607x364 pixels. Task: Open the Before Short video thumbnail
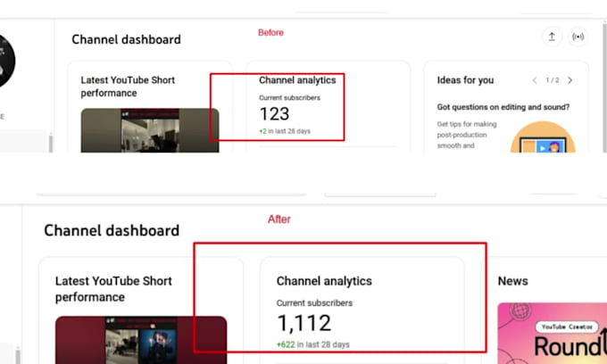click(x=150, y=130)
